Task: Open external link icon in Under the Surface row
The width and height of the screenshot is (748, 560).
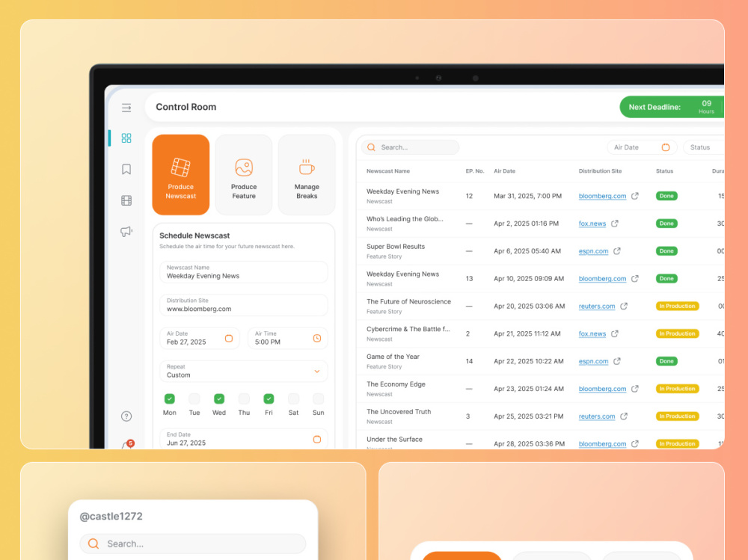Action: (x=635, y=443)
